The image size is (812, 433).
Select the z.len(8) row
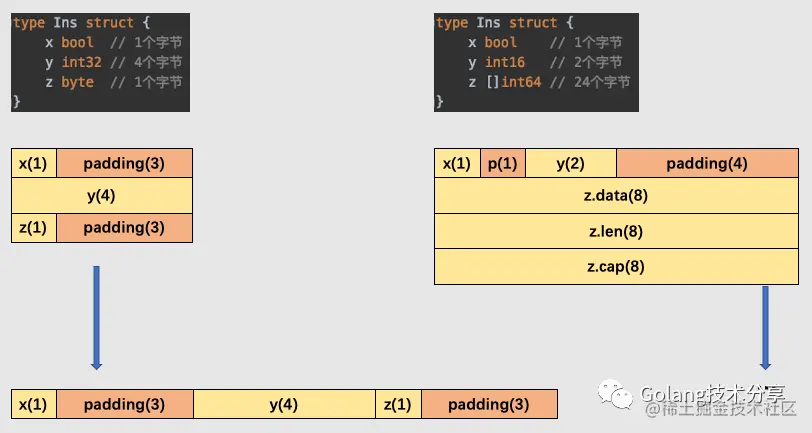coord(616,231)
